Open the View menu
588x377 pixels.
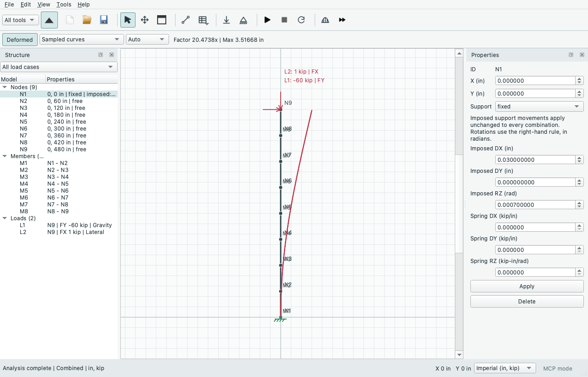[x=44, y=5]
